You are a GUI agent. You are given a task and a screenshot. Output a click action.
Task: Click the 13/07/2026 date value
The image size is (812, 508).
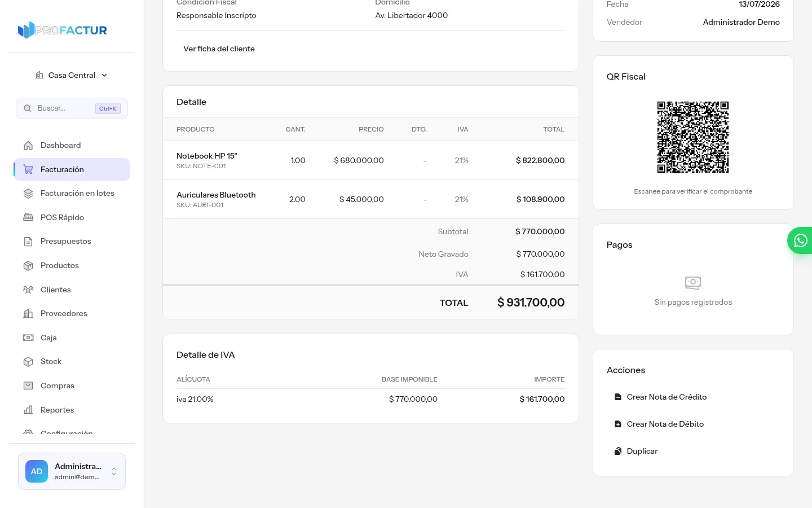[759, 4]
